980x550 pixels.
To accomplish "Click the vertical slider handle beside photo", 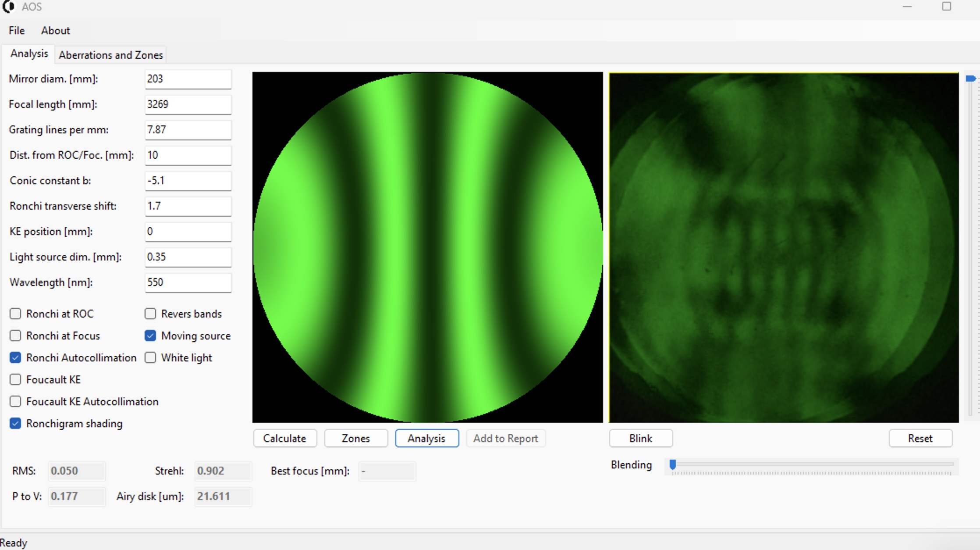I will [x=970, y=79].
